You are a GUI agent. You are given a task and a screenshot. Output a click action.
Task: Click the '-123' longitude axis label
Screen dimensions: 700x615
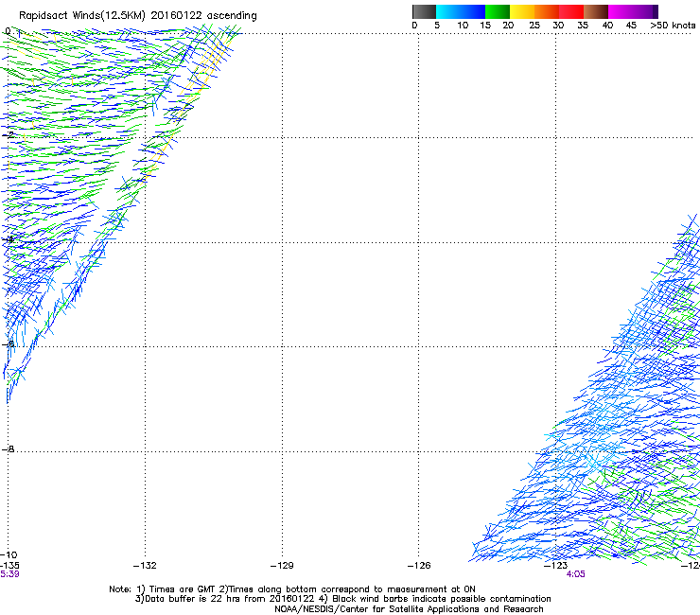pos(556,566)
